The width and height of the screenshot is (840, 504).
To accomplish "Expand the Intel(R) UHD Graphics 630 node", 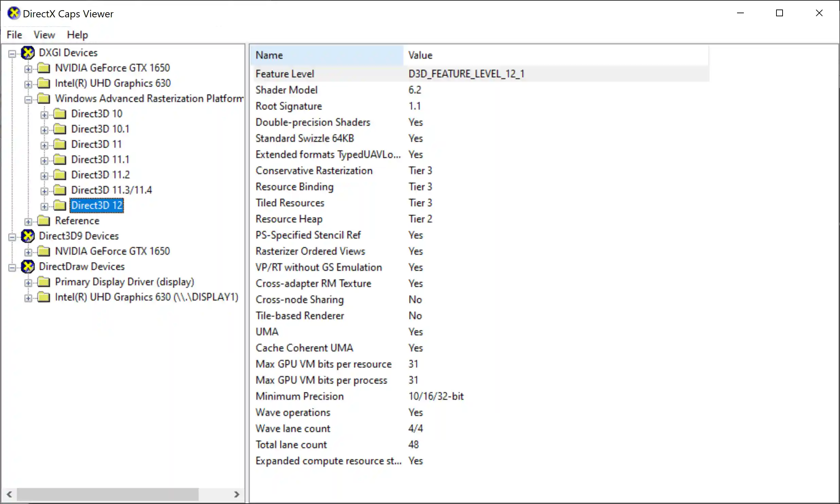I will (28, 83).
